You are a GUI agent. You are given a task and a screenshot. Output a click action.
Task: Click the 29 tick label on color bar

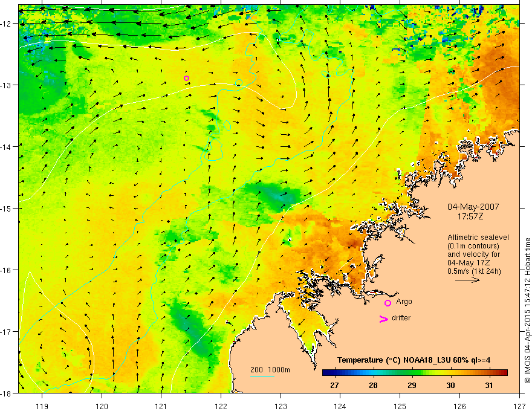(412, 385)
